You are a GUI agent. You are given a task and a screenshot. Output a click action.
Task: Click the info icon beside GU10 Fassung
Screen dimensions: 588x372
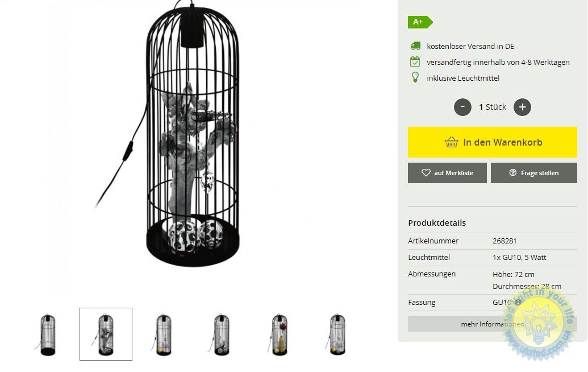(518, 302)
